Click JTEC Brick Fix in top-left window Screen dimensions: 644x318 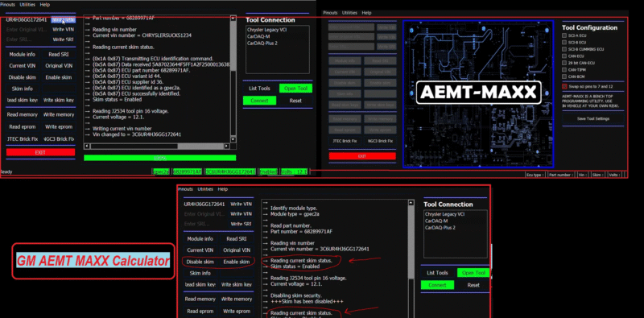pos(23,138)
